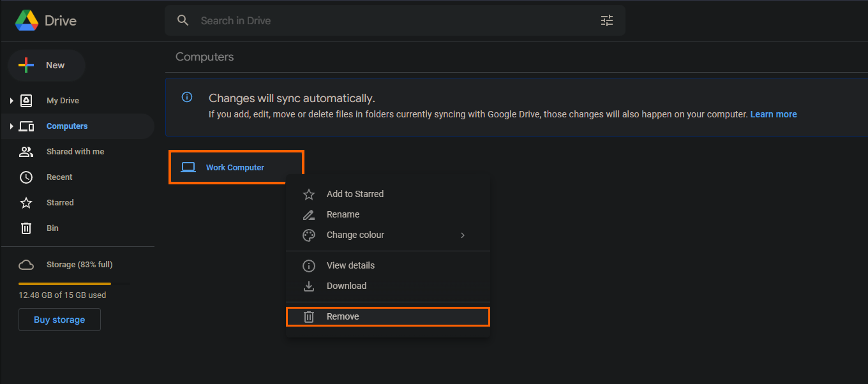Expand the My Drive tree arrow
868x384 pixels.
pos(11,101)
